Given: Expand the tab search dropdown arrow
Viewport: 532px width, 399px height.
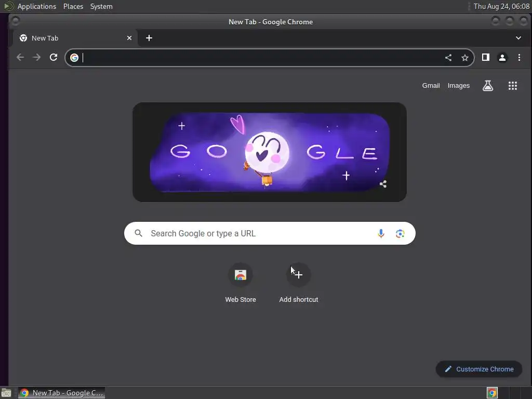Looking at the screenshot, I should click(518, 38).
